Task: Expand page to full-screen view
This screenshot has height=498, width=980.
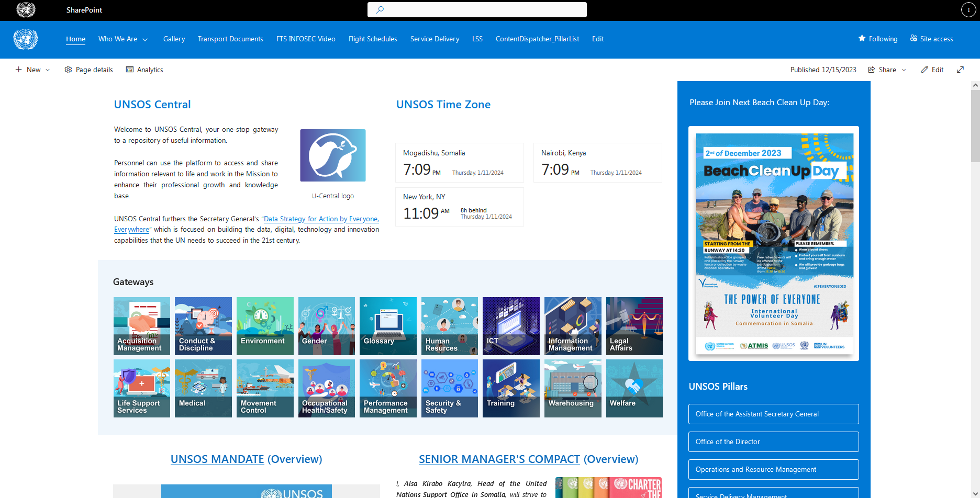Action: 960,70
